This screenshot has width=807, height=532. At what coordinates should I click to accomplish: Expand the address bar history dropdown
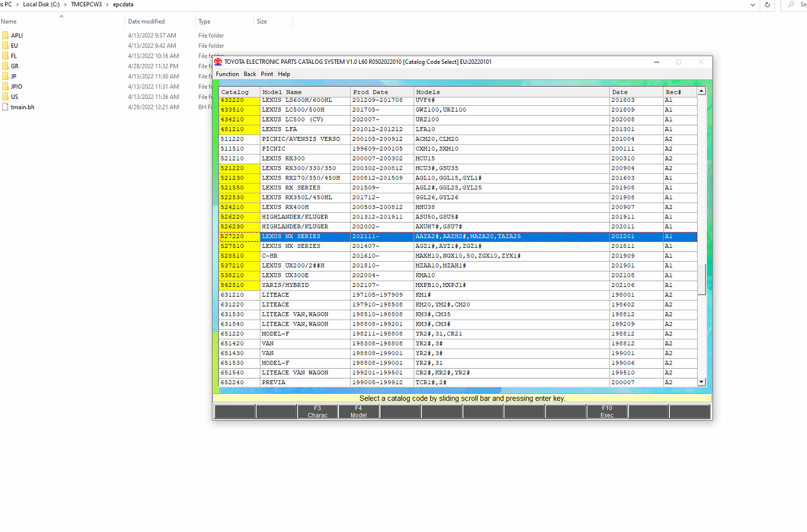click(752, 5)
